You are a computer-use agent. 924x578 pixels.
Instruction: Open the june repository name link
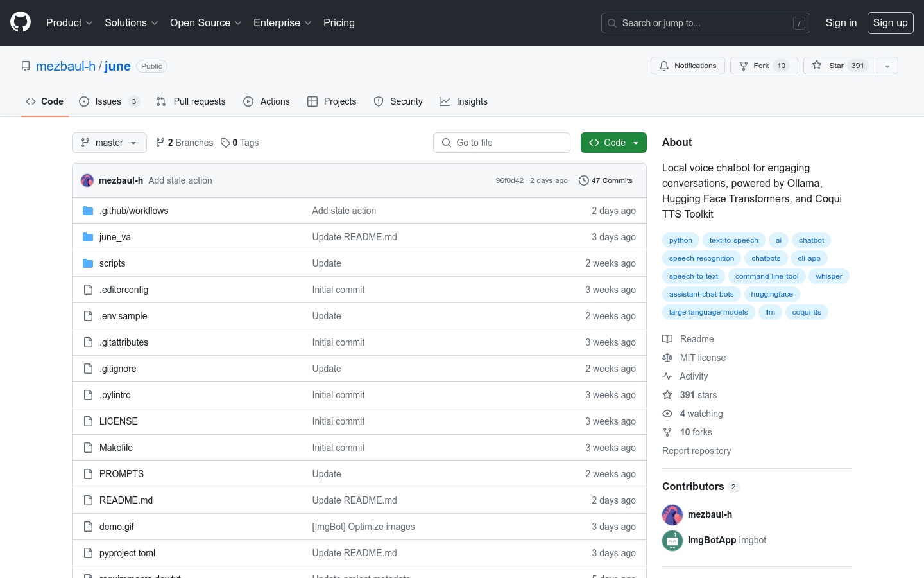(x=117, y=66)
